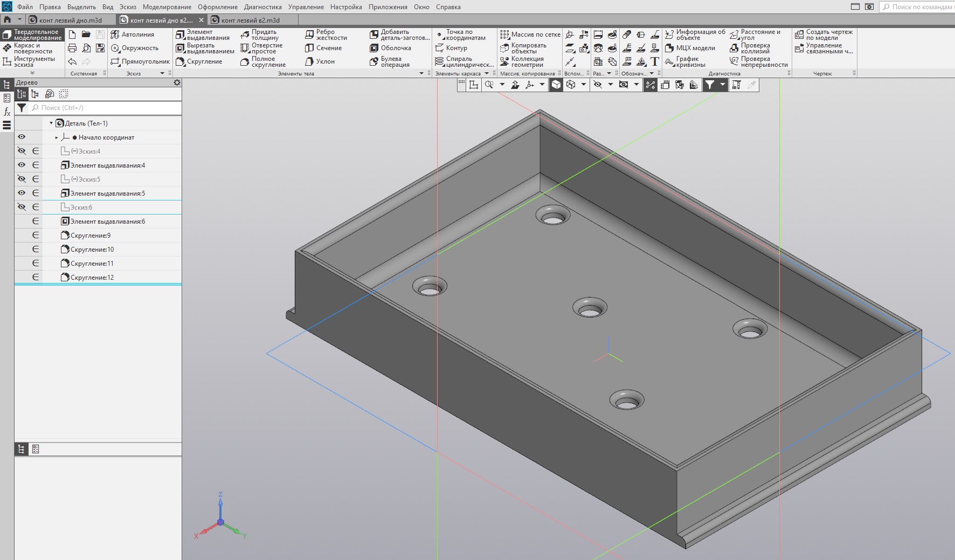The height and width of the screenshot is (560, 955).
Task: Click the tree search field
Action: [x=105, y=108]
